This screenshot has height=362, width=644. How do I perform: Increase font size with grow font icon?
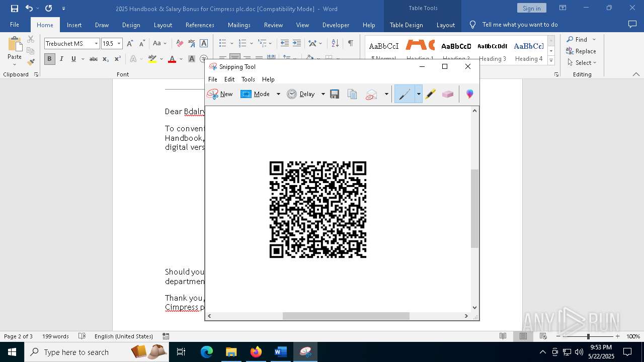click(x=130, y=44)
